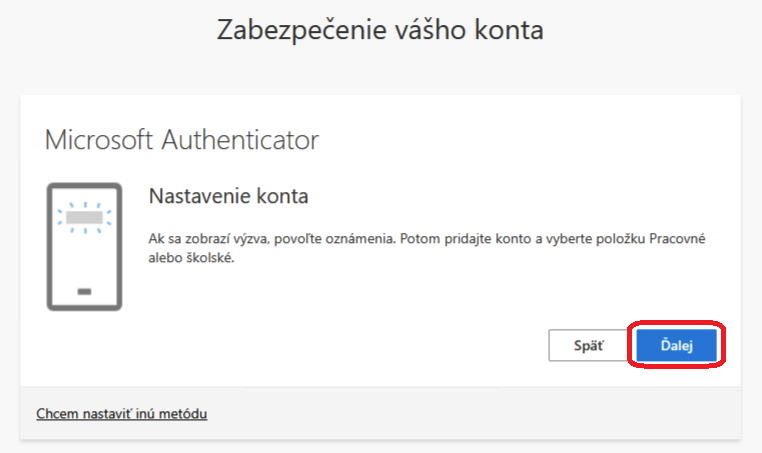Open the Chcem nastaviť inú metódu link
Screen dimensions: 762x453
pyautogui.click(x=121, y=414)
